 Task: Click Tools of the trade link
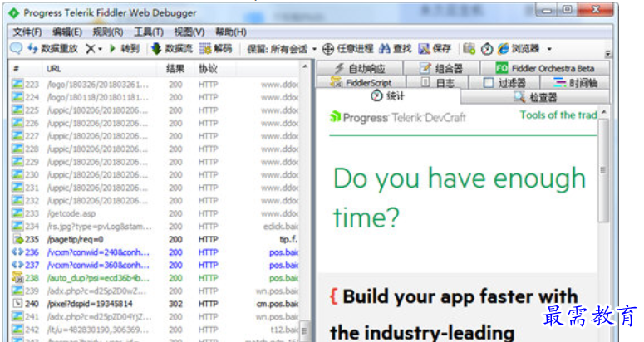[x=558, y=115]
